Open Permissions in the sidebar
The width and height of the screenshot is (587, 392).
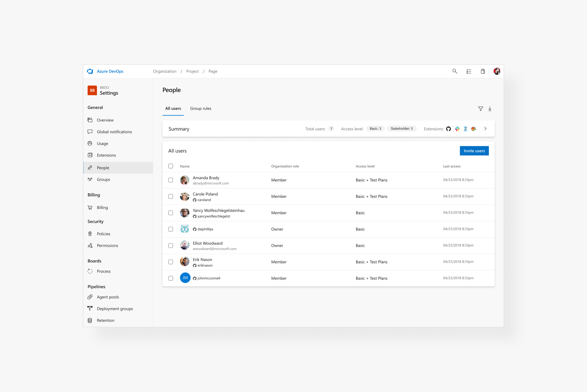pos(118,246)
